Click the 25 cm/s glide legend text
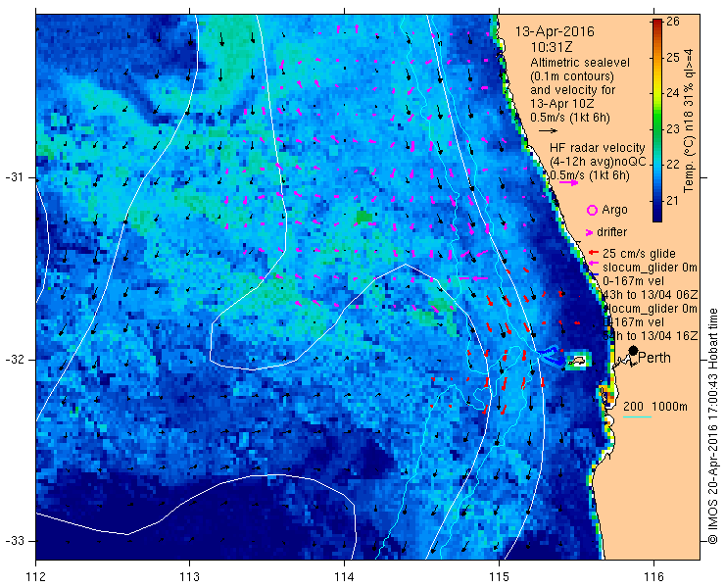This screenshot has height=588, width=725. pos(639,254)
